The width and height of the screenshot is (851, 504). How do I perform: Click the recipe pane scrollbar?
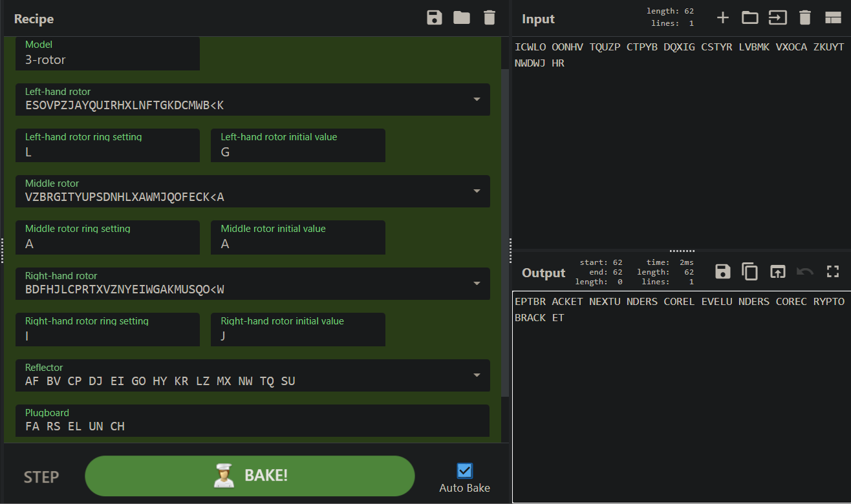click(x=505, y=233)
